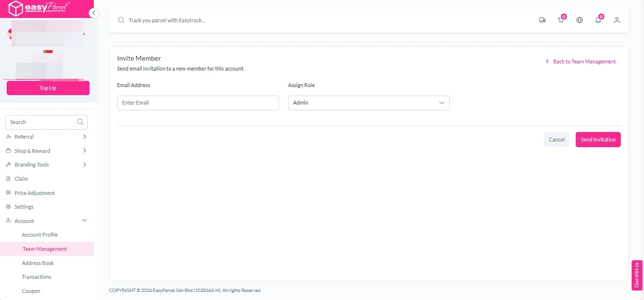
Task: Click Back to Team Management link
Action: pyautogui.click(x=584, y=62)
